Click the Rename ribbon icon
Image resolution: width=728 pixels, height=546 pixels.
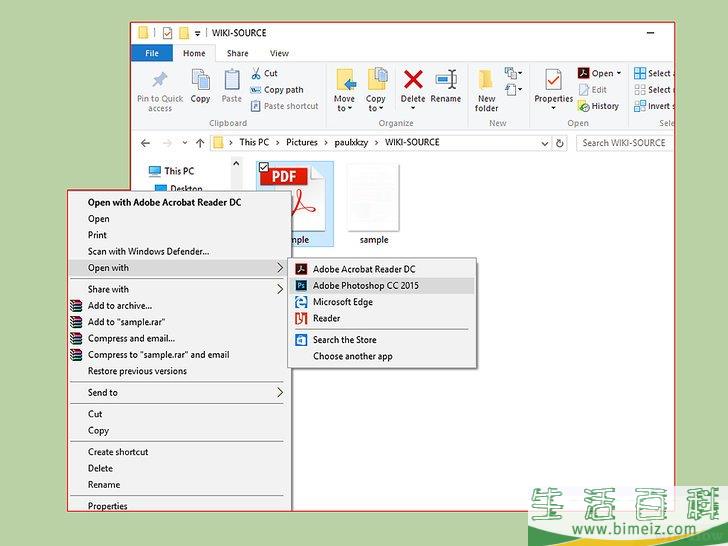click(x=446, y=79)
